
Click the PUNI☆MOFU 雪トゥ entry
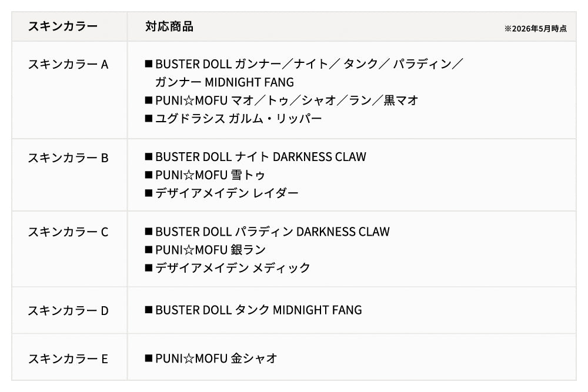coord(205,175)
